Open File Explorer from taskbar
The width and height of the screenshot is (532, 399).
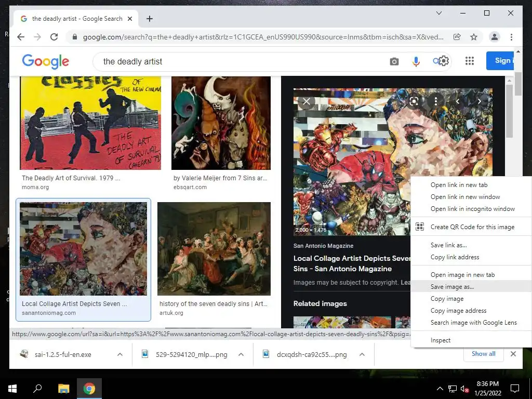point(63,389)
